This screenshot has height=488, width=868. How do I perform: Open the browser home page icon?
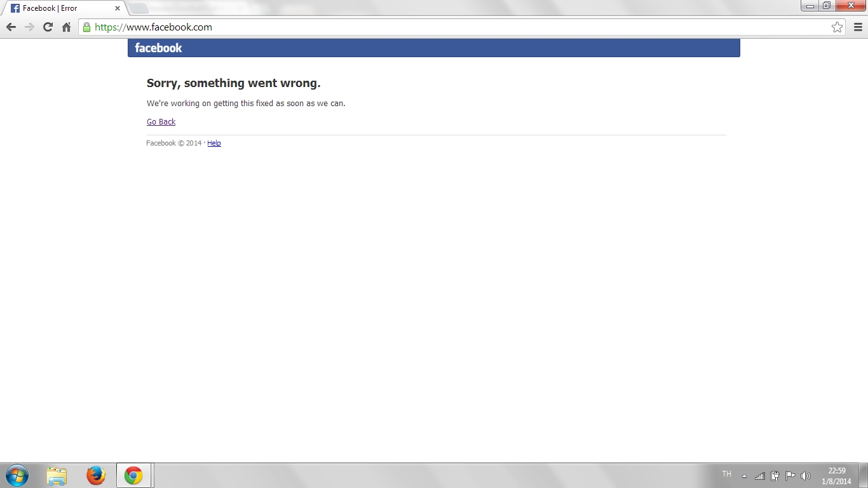click(66, 27)
